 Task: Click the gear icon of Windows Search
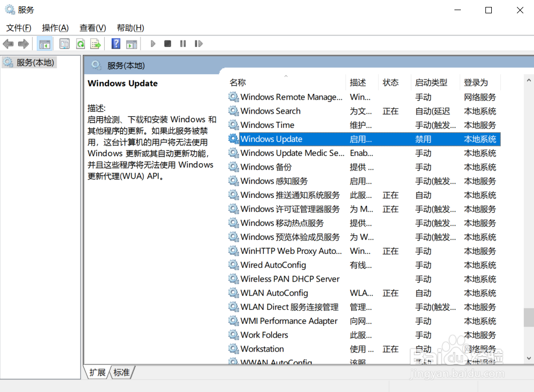pos(233,111)
